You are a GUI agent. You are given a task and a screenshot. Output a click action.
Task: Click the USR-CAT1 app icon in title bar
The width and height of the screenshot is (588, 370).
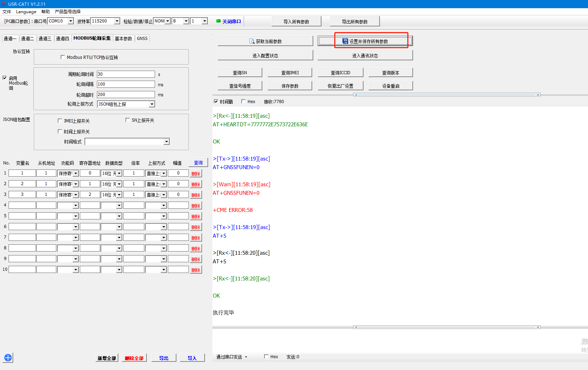[4, 4]
